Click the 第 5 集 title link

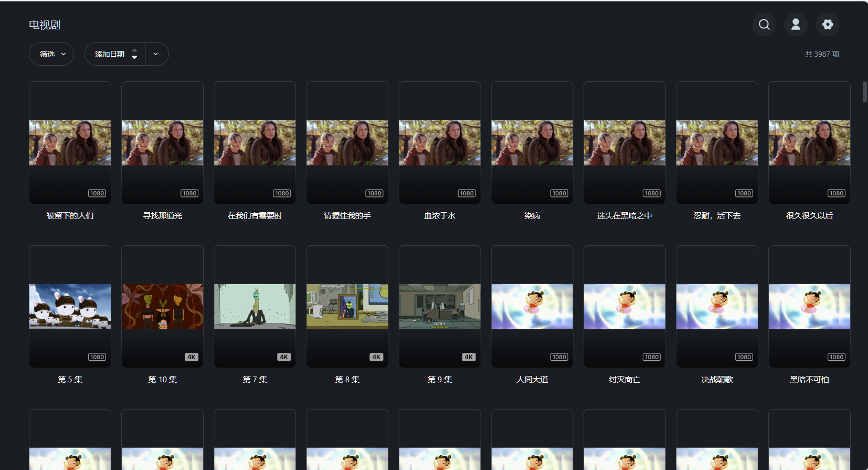(x=70, y=380)
